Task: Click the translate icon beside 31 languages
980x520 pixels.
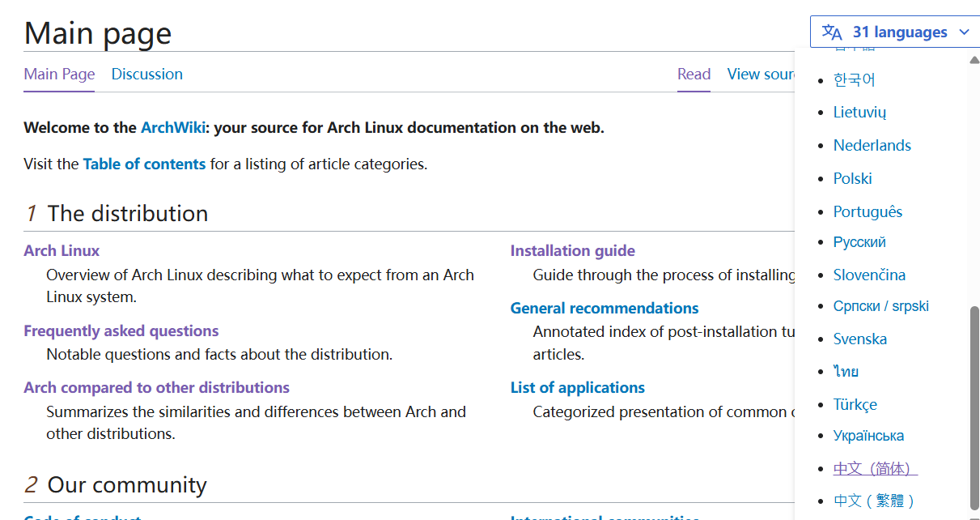Action: coord(832,32)
